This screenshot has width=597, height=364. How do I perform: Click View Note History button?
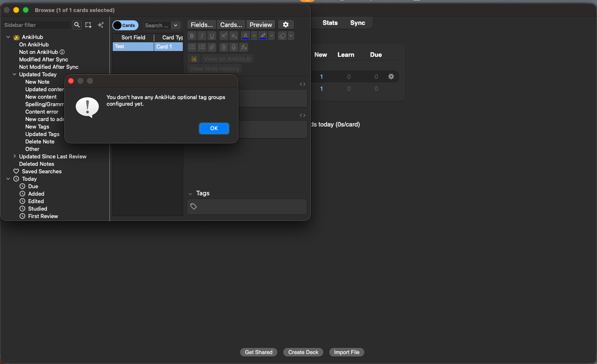[x=215, y=69]
